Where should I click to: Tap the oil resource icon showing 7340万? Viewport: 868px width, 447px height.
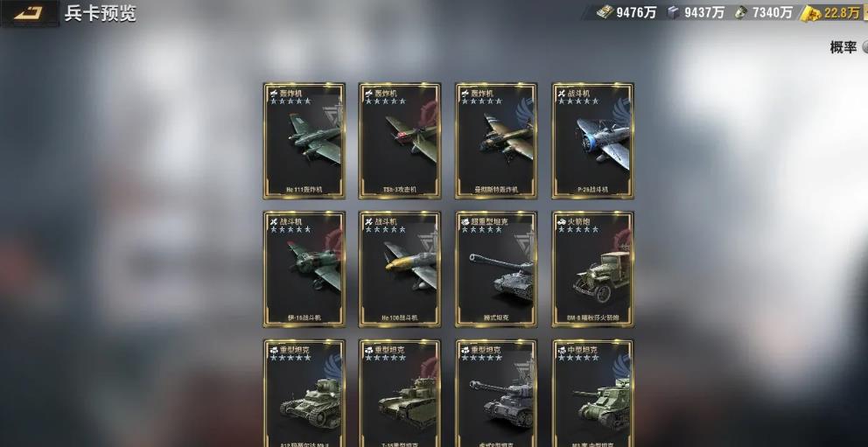741,12
